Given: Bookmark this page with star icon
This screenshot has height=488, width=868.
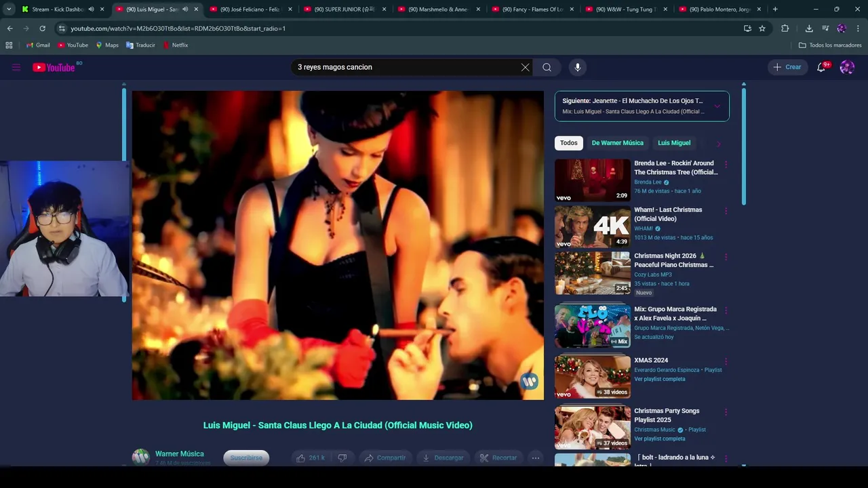Looking at the screenshot, I should click(762, 28).
